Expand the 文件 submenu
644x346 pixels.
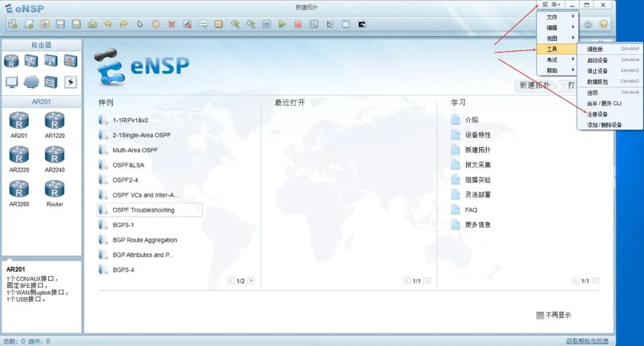point(558,17)
